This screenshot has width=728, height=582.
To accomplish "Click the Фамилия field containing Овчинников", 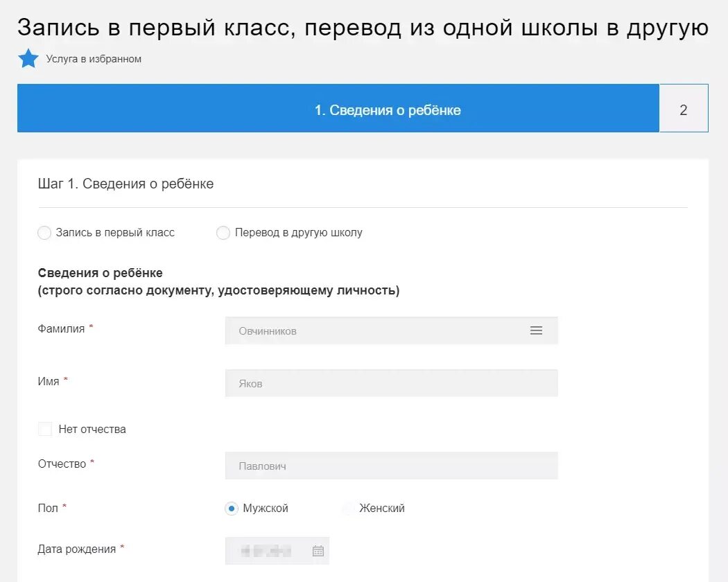I will (374, 331).
